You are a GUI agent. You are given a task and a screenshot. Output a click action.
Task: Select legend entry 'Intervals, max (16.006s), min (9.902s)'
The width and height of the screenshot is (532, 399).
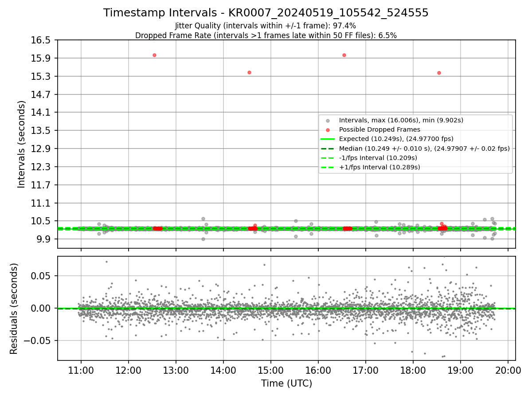click(x=401, y=120)
